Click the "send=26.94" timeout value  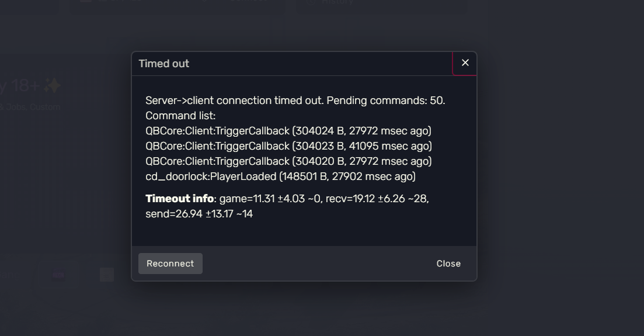[168, 214]
